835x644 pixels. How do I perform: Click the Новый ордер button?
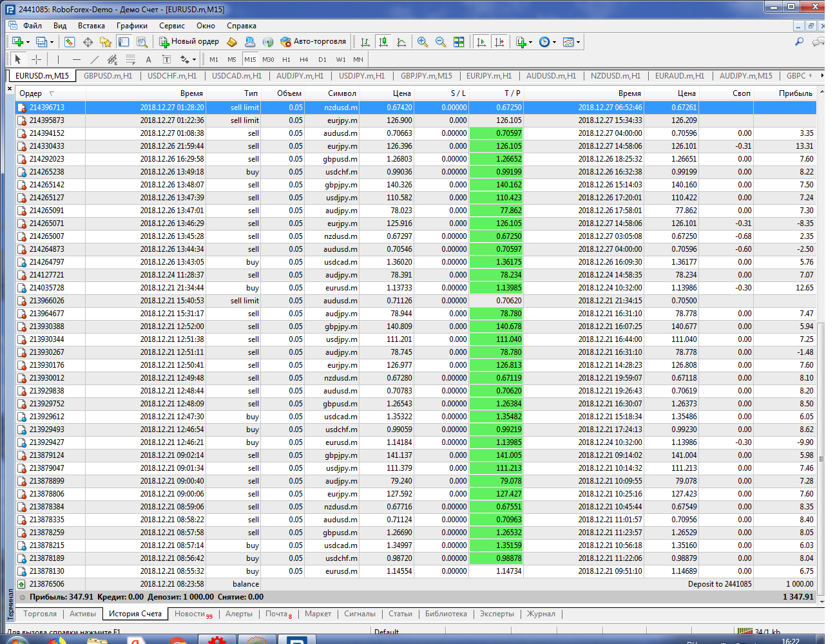(189, 42)
